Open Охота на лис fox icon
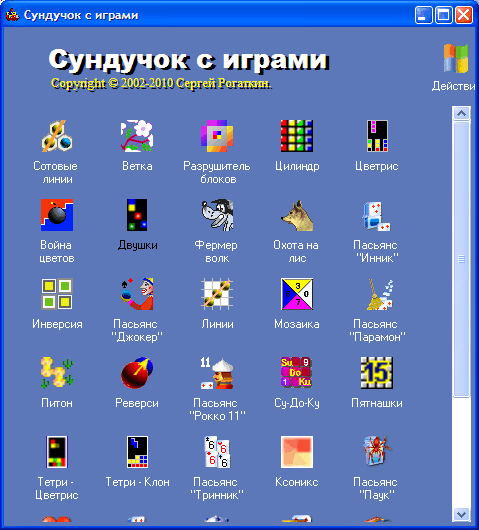This screenshot has height=530, width=479. 297,216
